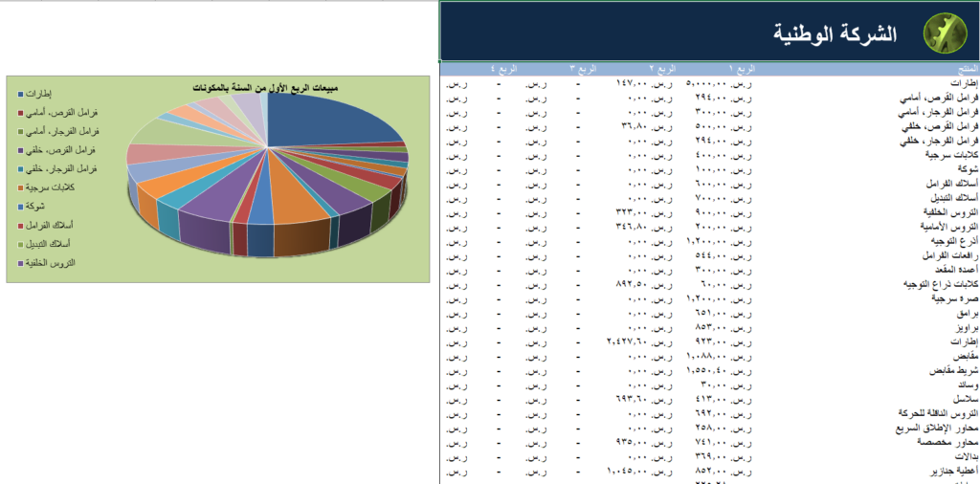Select the pie chart title text

click(265, 88)
